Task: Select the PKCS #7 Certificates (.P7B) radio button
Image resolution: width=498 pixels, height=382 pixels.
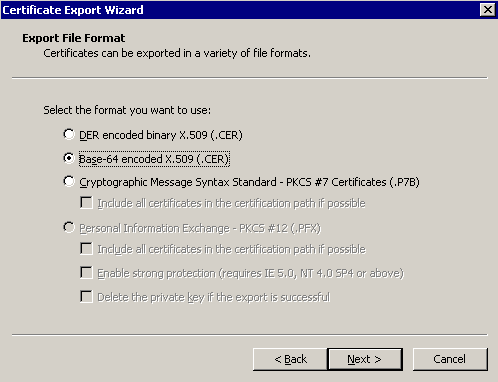Action: 69,181
